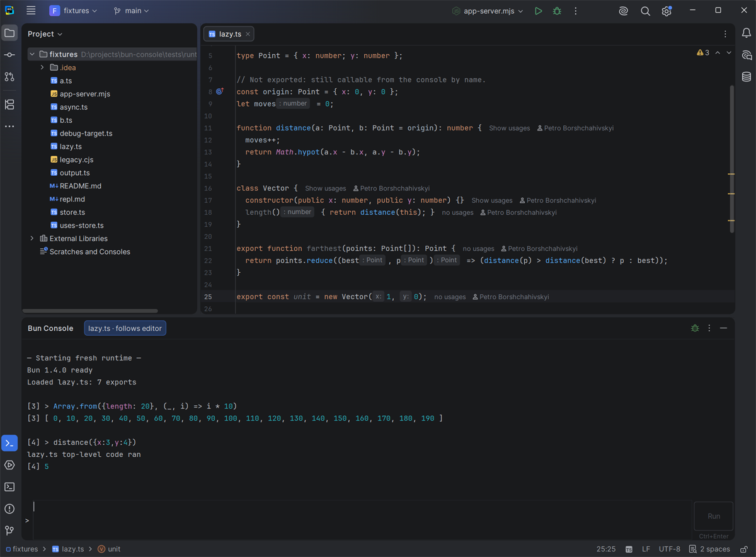
Task: Click the 25:25 caret position indicator
Action: (x=606, y=549)
